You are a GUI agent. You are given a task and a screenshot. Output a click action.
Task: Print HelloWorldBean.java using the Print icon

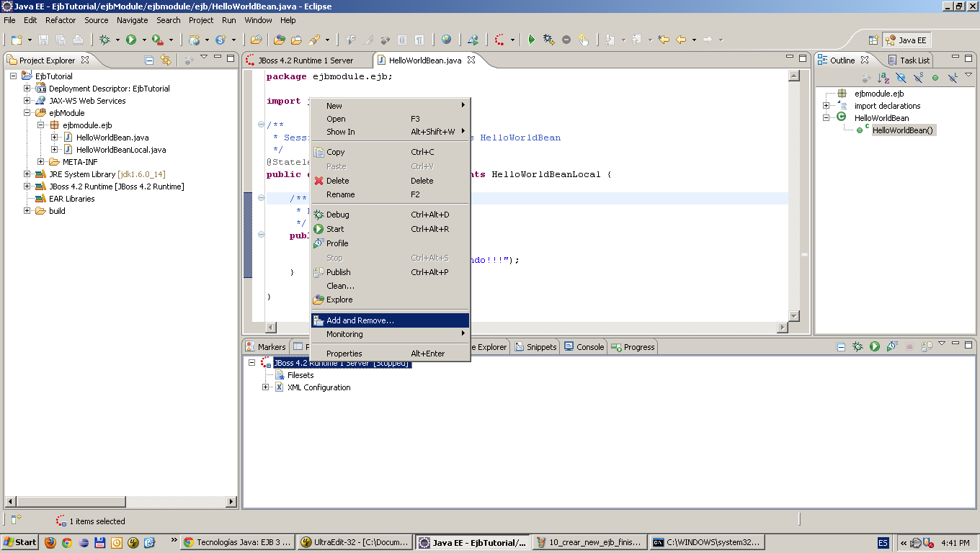tap(78, 40)
